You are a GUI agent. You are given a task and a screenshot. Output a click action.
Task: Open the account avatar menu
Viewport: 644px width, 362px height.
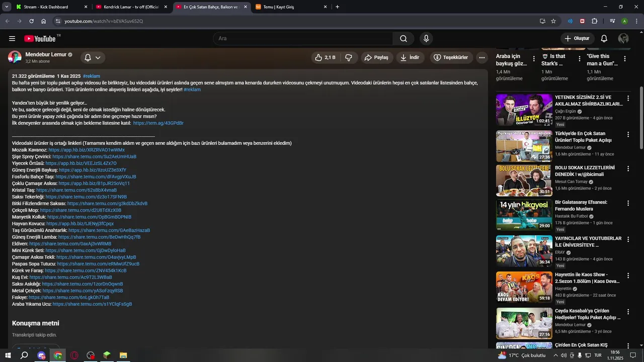623,39
